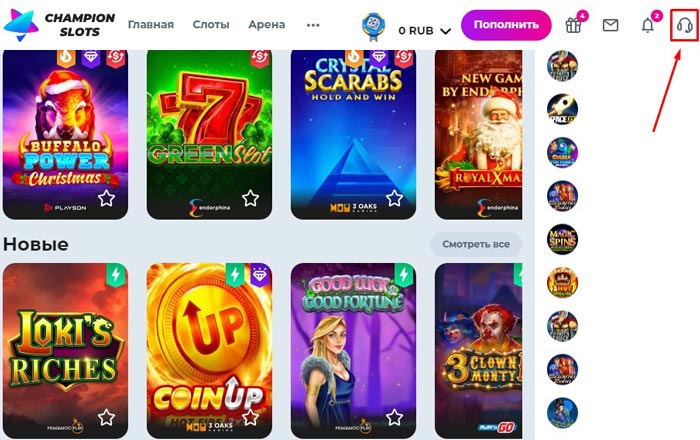Click the Смотреть все button
700x440 pixels.
pos(476,244)
